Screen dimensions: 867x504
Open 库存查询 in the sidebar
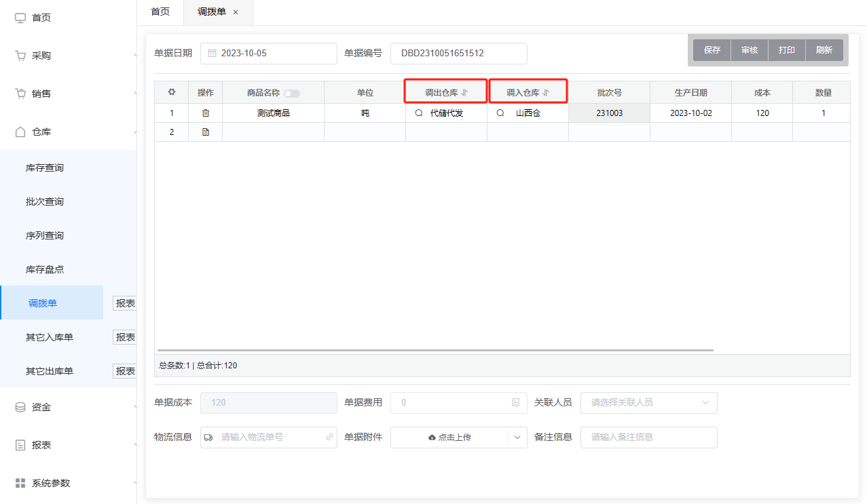pos(45,168)
